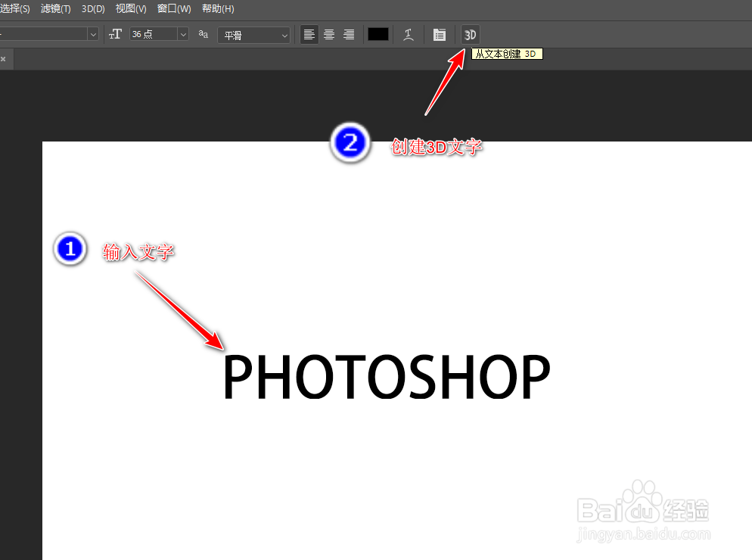752x560 pixels.
Task: Open the 视图(V) menu
Action: point(130,8)
